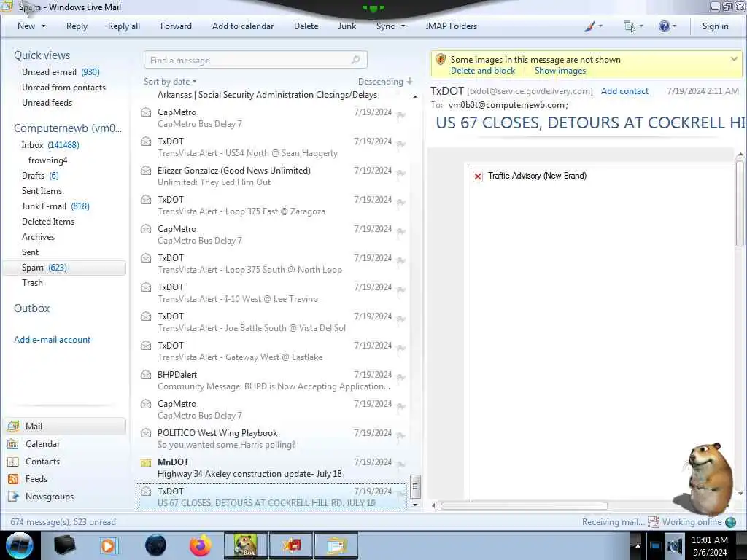Flag the POLITICO West Wing Playbook message
The width and height of the screenshot is (747, 560).
point(400,436)
